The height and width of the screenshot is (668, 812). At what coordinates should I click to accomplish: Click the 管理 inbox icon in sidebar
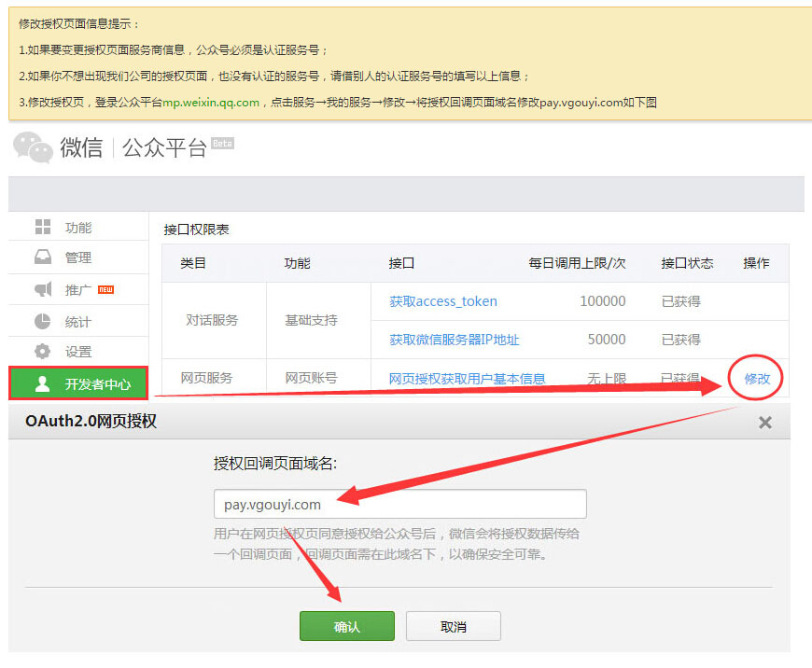point(43,257)
